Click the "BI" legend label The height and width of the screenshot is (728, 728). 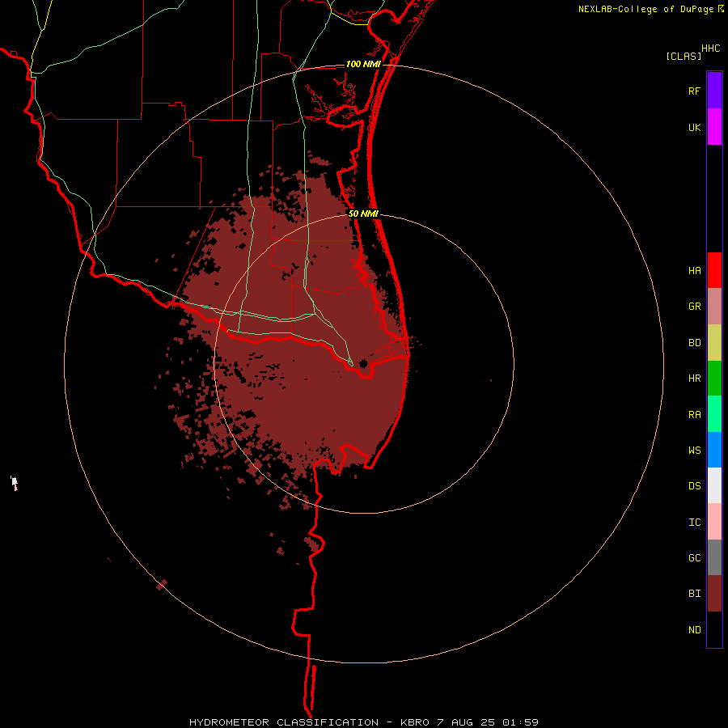point(694,594)
